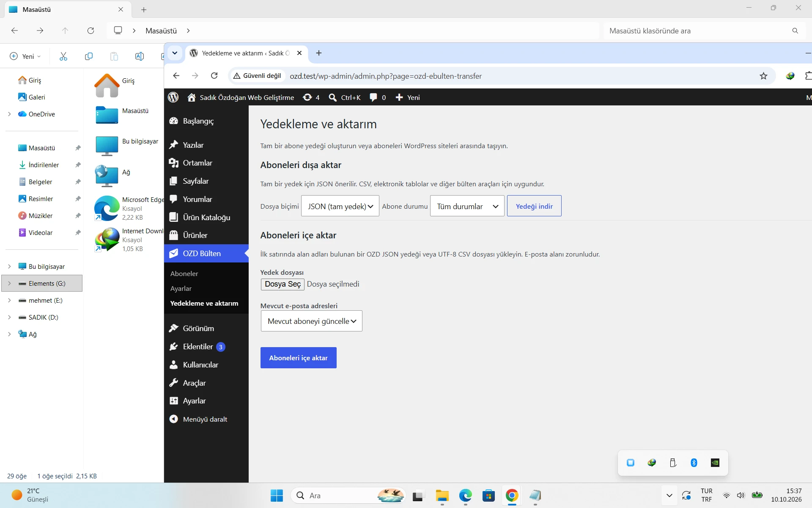Refresh the Masaüstü folder in File Explorer
The width and height of the screenshot is (812, 508).
tap(91, 30)
